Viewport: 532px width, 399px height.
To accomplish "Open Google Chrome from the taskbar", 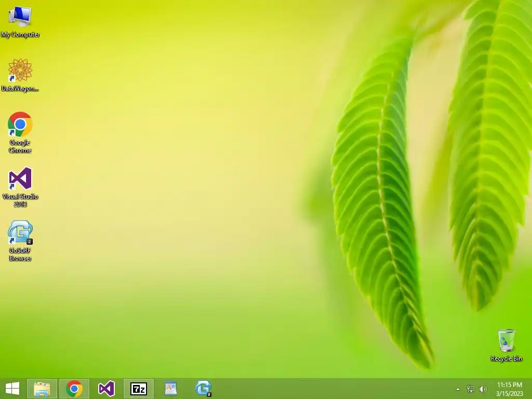I will point(74,389).
